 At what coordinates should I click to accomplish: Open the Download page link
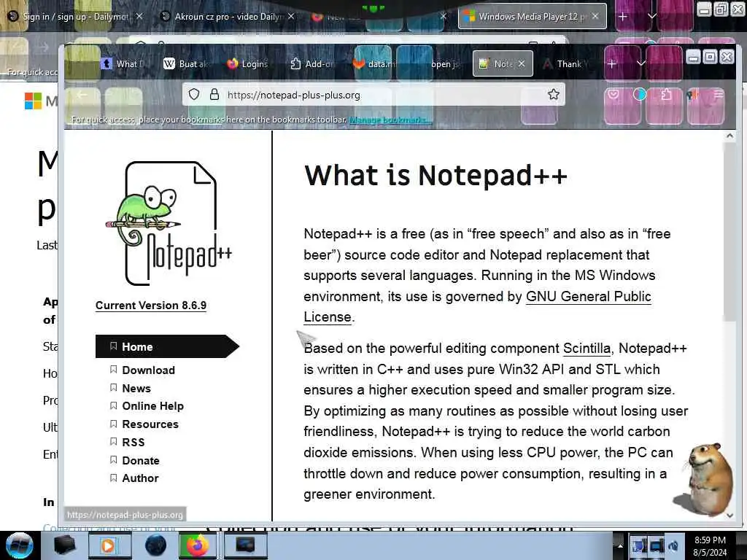[x=148, y=370]
